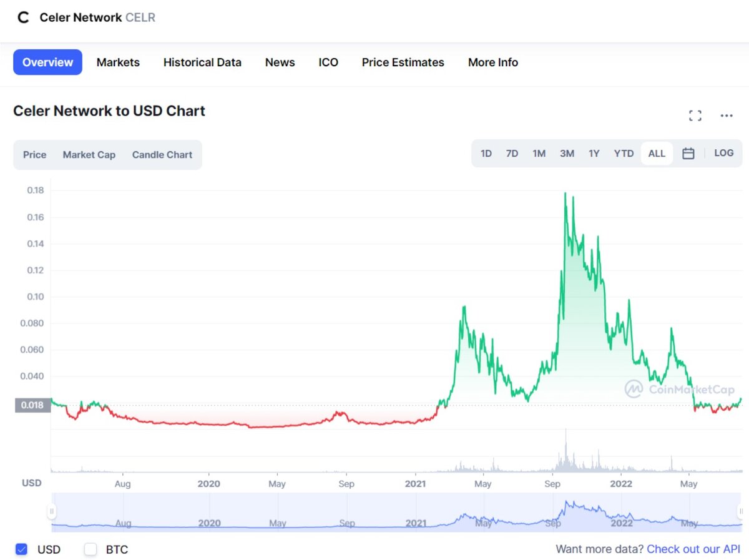Grab the left range slider handle
This screenshot has height=560, width=749.
click(52, 511)
